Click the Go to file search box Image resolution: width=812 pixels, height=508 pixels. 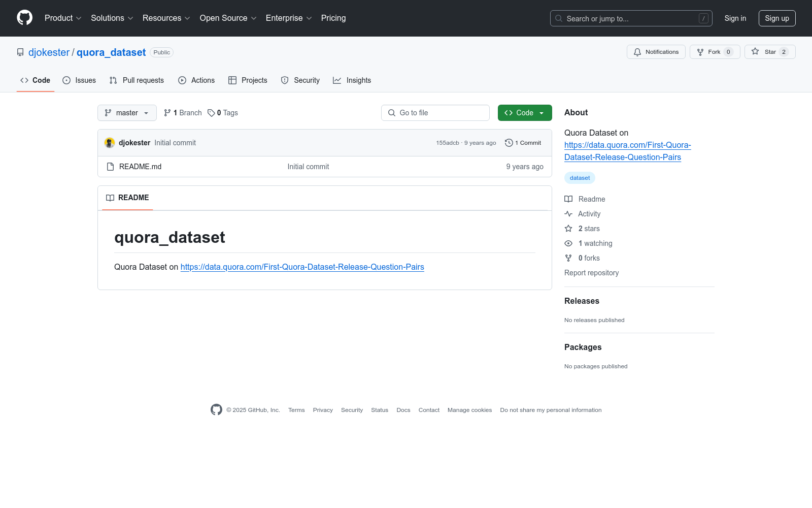[x=435, y=113]
